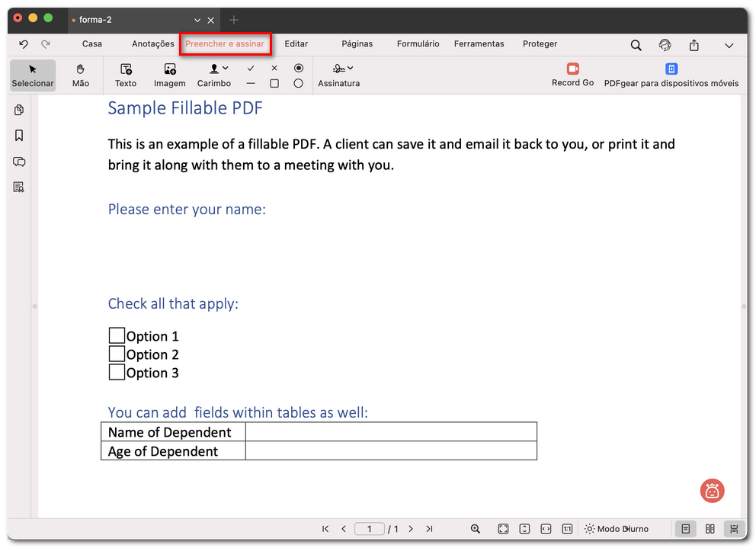
Task: Click the page number field
Action: click(370, 529)
